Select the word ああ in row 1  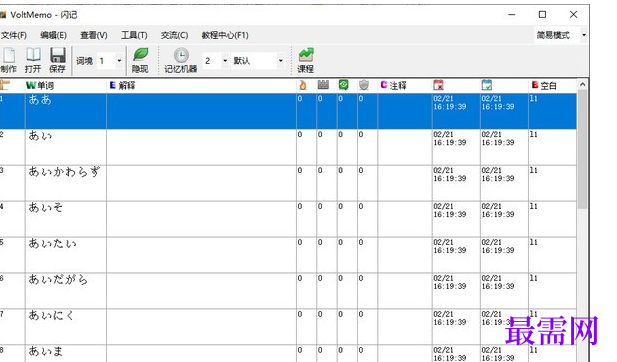[x=40, y=100]
